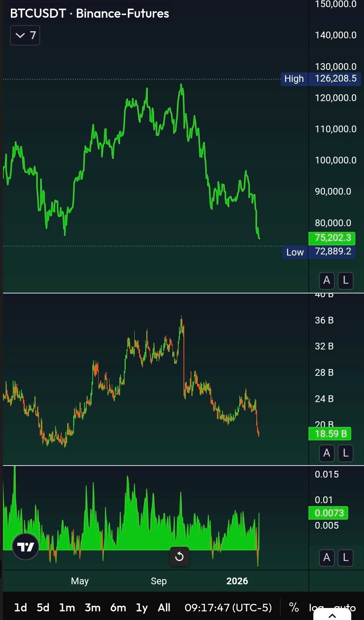Select the 1d time range
This screenshot has width=364, height=620.
(x=20, y=608)
